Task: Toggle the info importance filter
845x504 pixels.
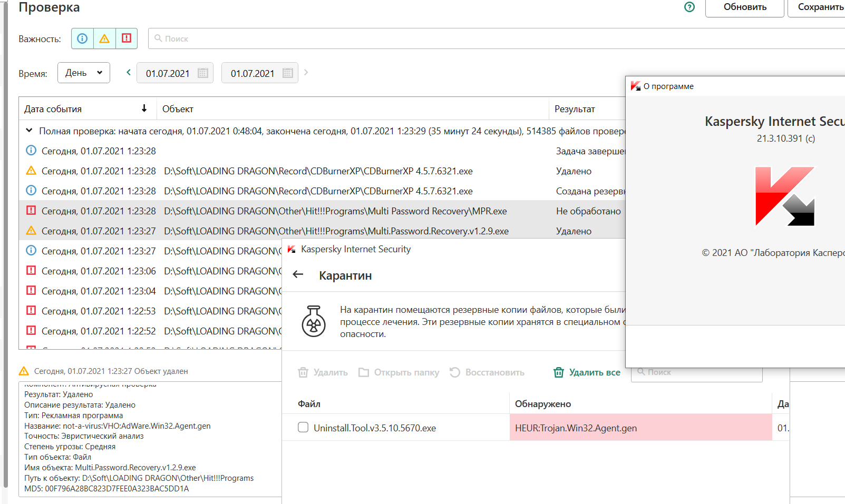Action: point(82,38)
